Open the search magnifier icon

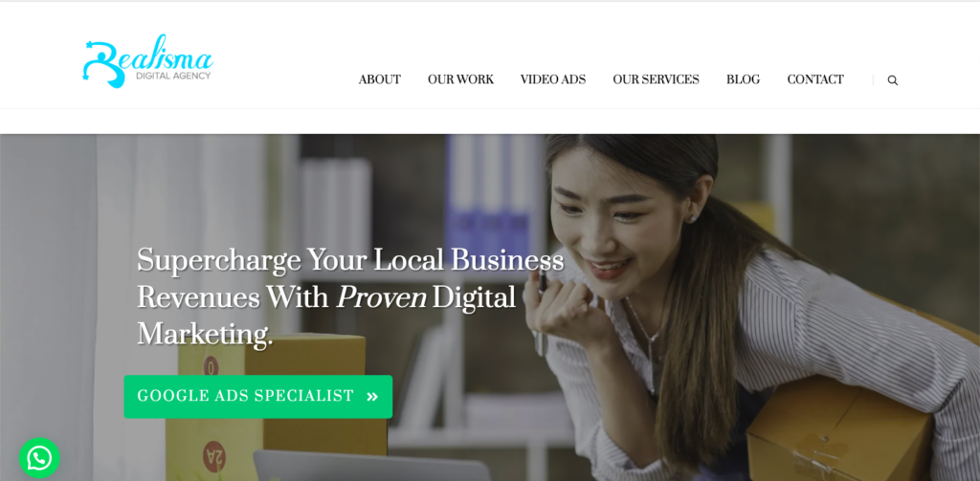893,80
